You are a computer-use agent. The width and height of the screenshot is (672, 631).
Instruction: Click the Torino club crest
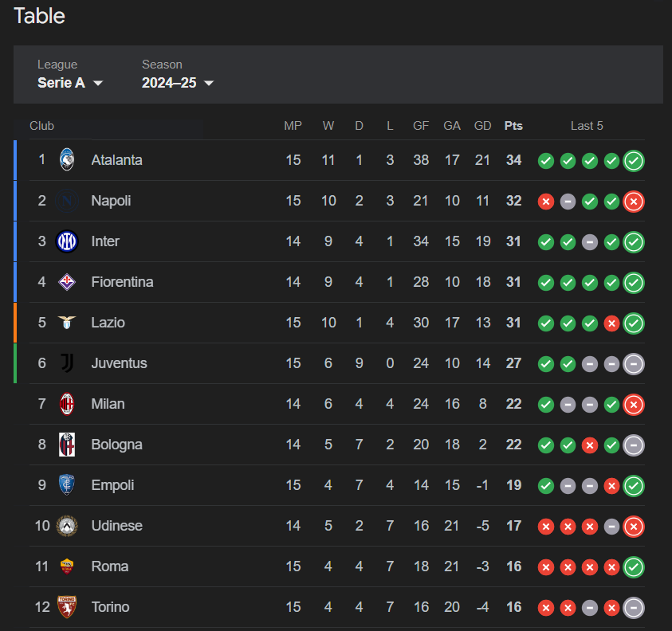point(67,607)
